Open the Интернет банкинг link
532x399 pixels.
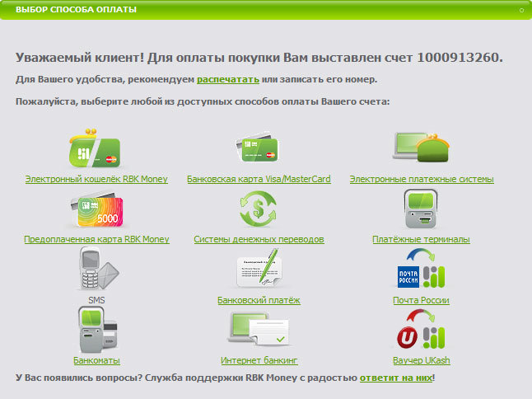coord(259,360)
